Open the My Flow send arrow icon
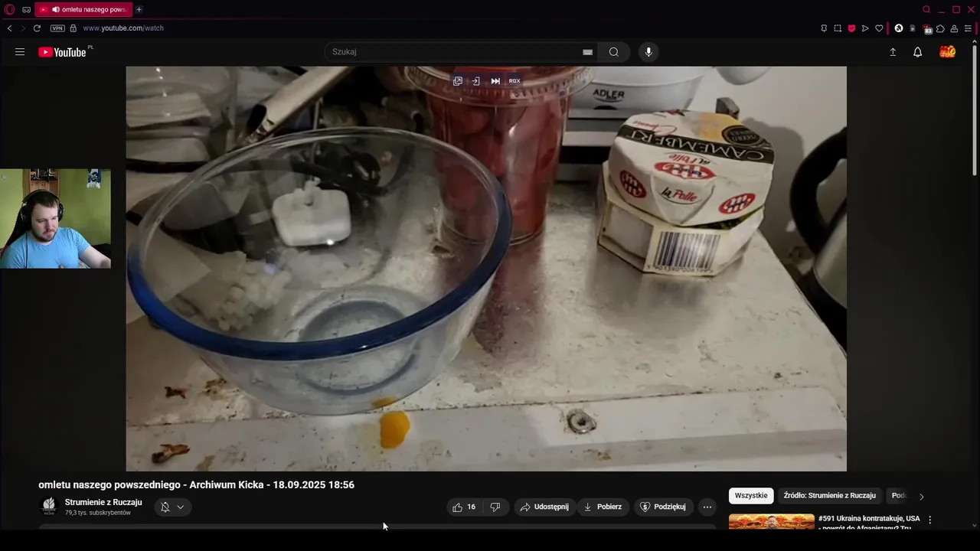 click(865, 28)
